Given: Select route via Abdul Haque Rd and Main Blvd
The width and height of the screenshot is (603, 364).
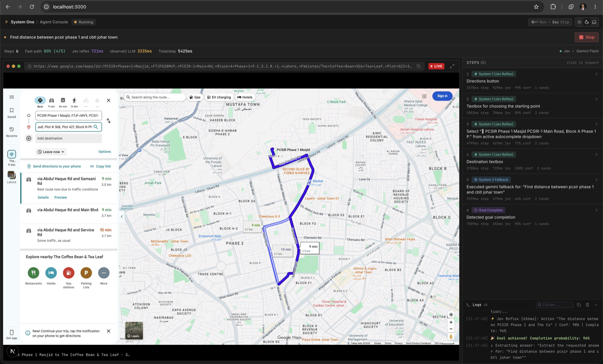Looking at the screenshot, I should pos(69,213).
